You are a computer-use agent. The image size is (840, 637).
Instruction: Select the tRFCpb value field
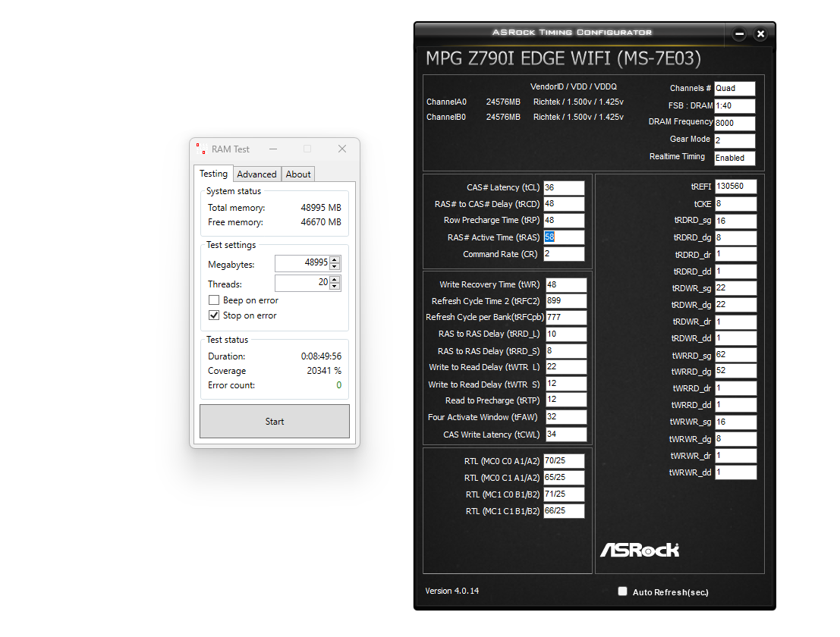566,318
